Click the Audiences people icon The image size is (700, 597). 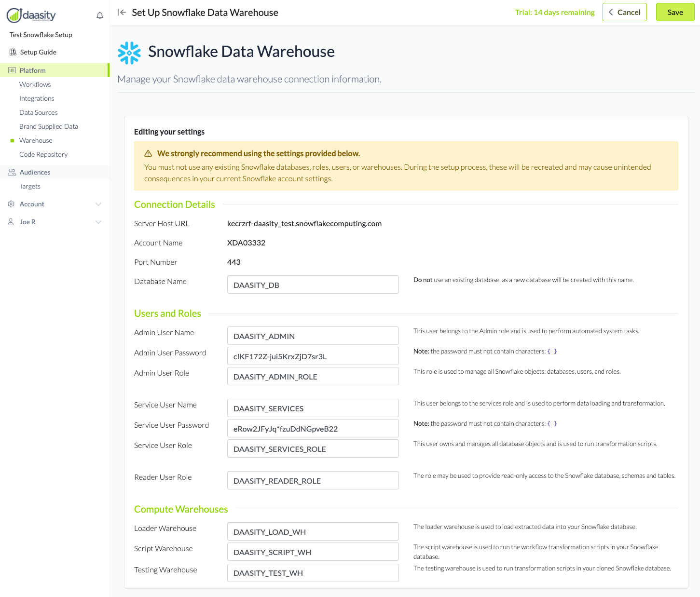pyautogui.click(x=12, y=172)
